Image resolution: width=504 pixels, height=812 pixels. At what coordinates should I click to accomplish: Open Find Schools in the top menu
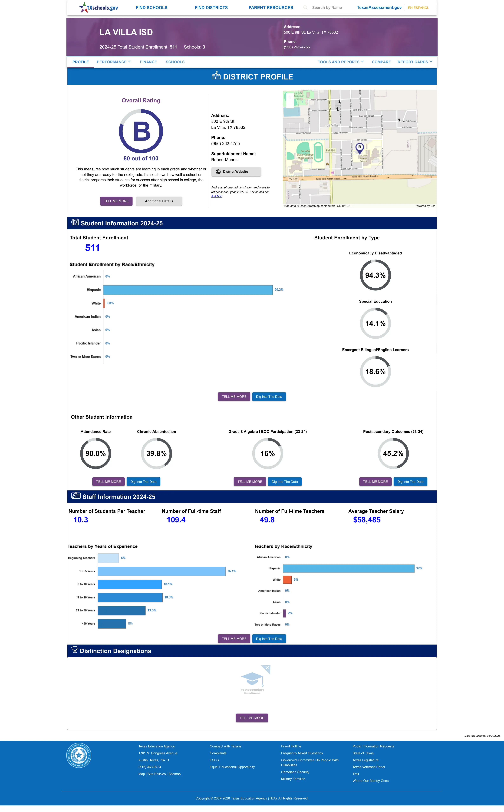(x=151, y=8)
